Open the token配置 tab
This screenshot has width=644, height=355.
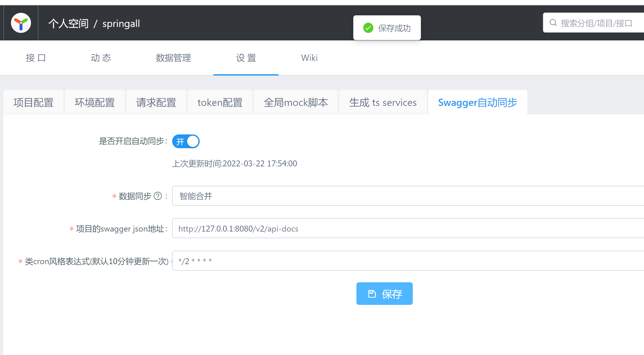pos(220,103)
